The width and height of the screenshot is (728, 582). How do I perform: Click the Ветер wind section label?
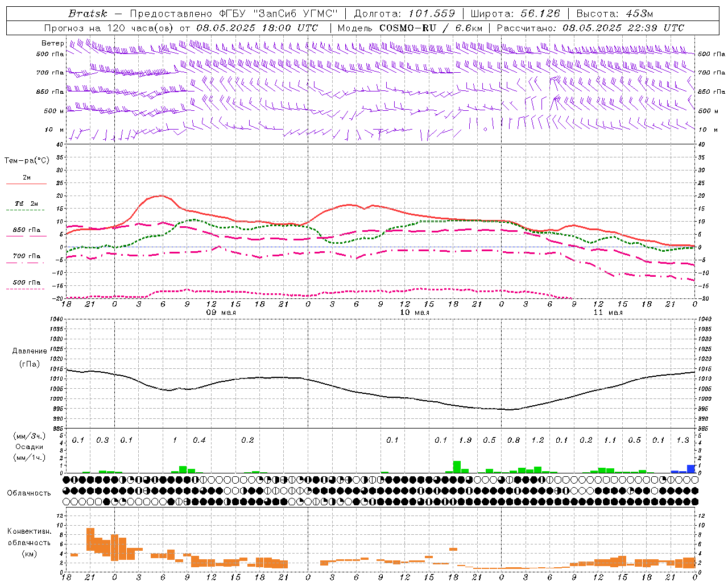click(53, 43)
